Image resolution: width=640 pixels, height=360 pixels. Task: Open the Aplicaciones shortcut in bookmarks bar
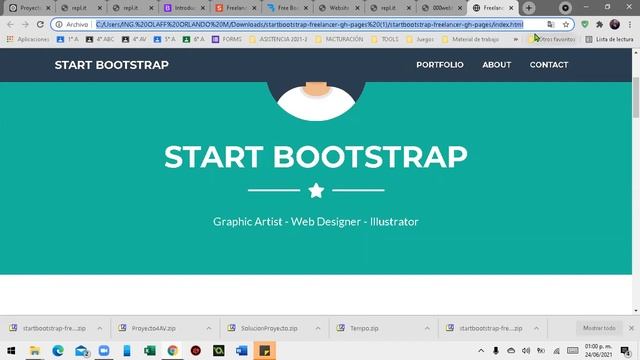(28, 39)
